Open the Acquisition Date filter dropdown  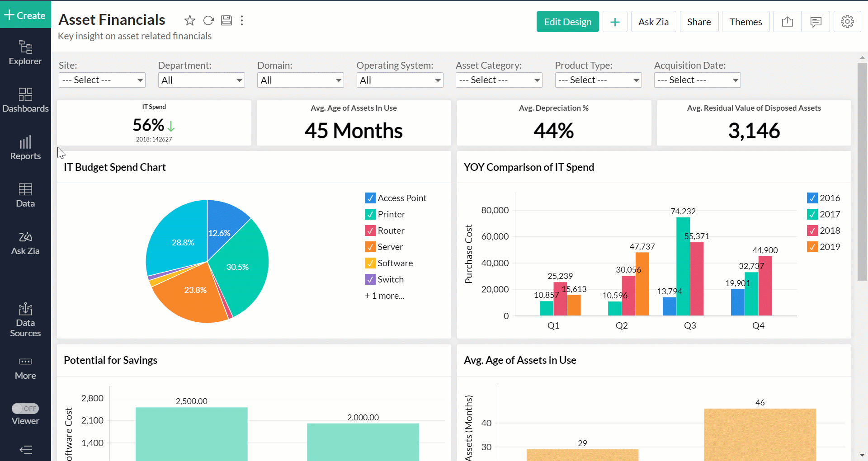pyautogui.click(x=698, y=80)
